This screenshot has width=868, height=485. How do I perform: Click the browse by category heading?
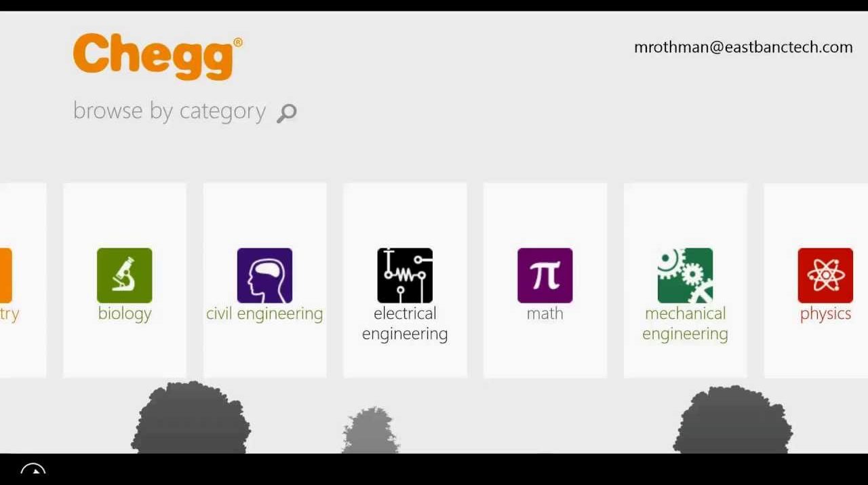click(x=170, y=111)
